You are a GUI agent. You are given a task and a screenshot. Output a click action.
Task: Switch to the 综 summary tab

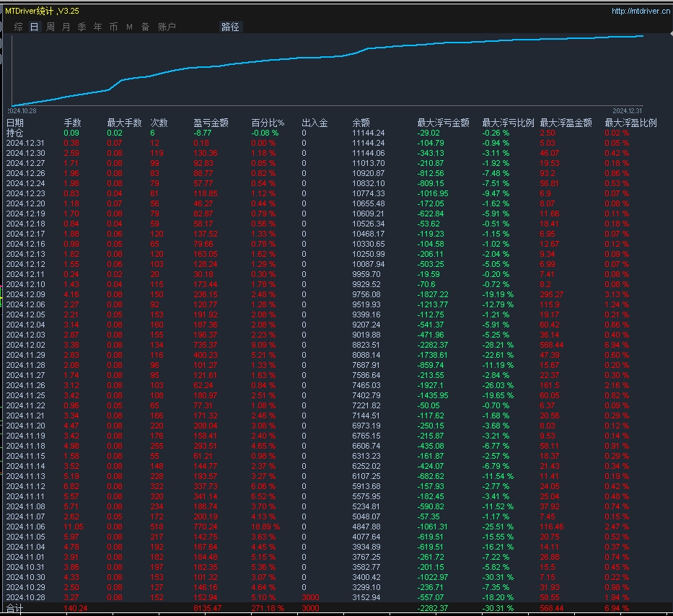[x=19, y=27]
